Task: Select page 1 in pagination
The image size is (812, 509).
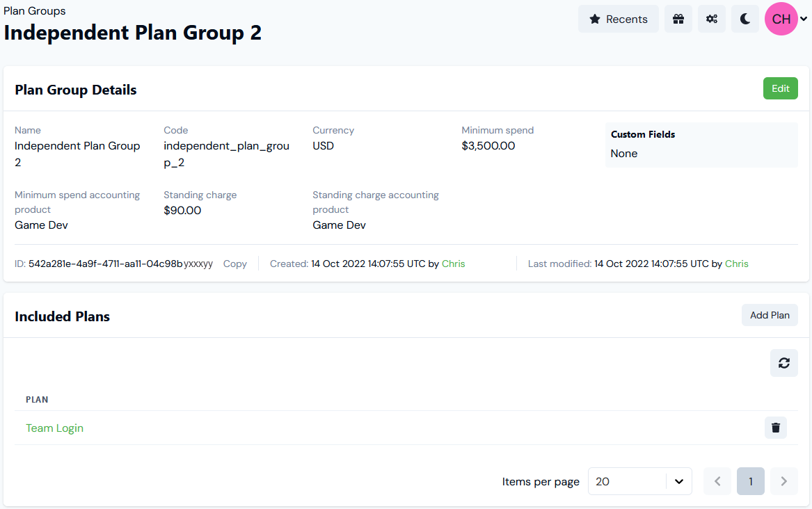Action: coord(751,481)
